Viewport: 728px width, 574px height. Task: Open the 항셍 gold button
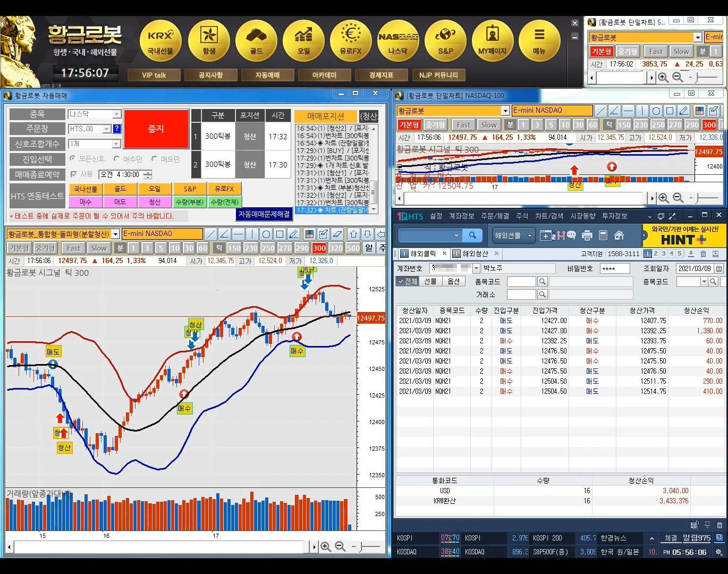coord(209,41)
